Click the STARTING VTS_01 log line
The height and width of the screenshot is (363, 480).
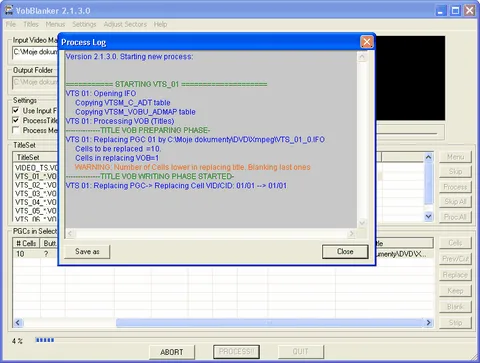tap(166, 84)
